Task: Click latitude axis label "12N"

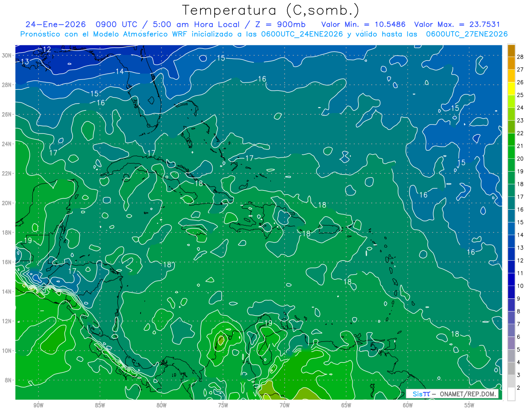Action: (x=7, y=321)
